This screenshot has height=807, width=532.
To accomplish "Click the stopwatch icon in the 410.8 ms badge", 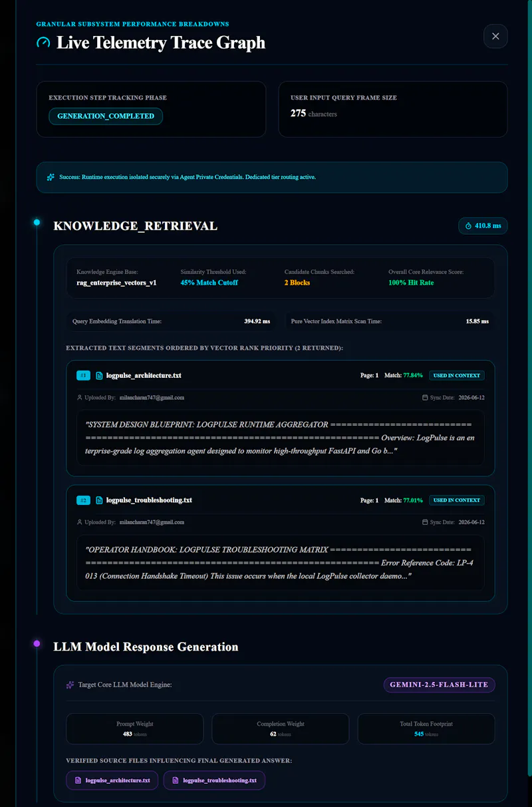I will click(x=468, y=226).
